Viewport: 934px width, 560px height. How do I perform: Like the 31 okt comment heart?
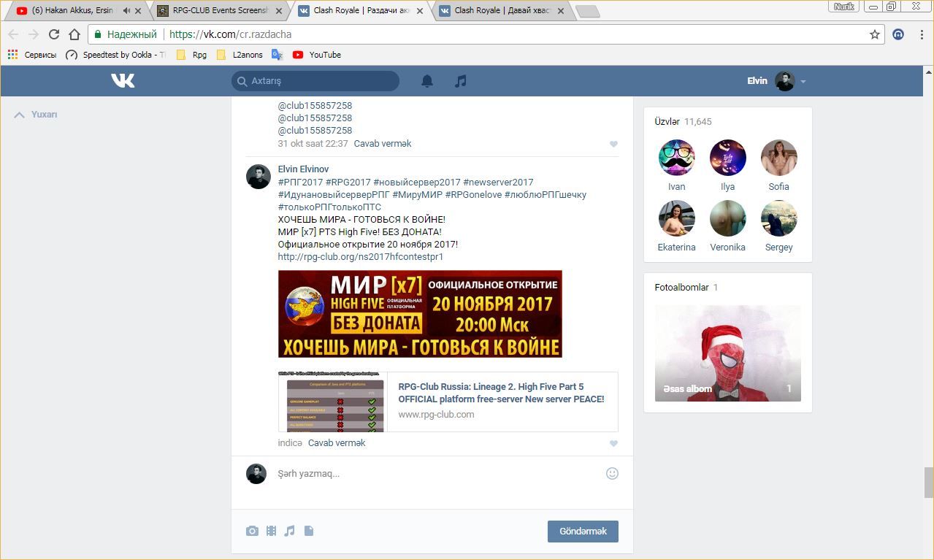pos(613,145)
